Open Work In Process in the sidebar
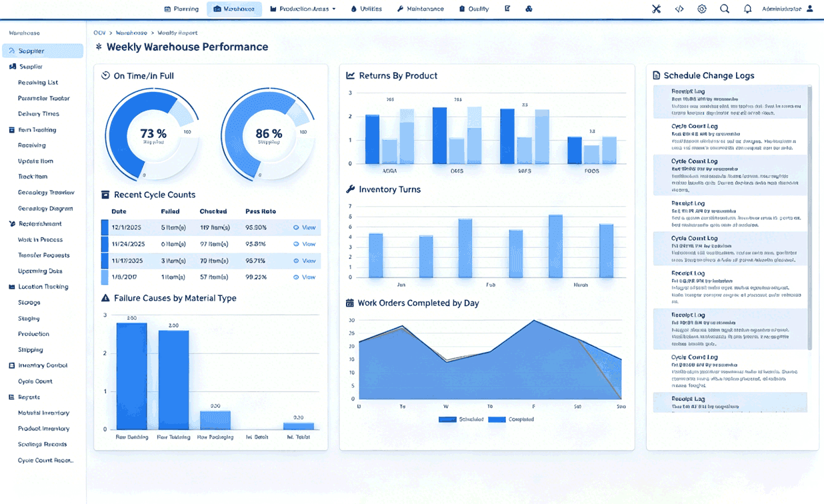The image size is (824, 504). pyautogui.click(x=40, y=240)
